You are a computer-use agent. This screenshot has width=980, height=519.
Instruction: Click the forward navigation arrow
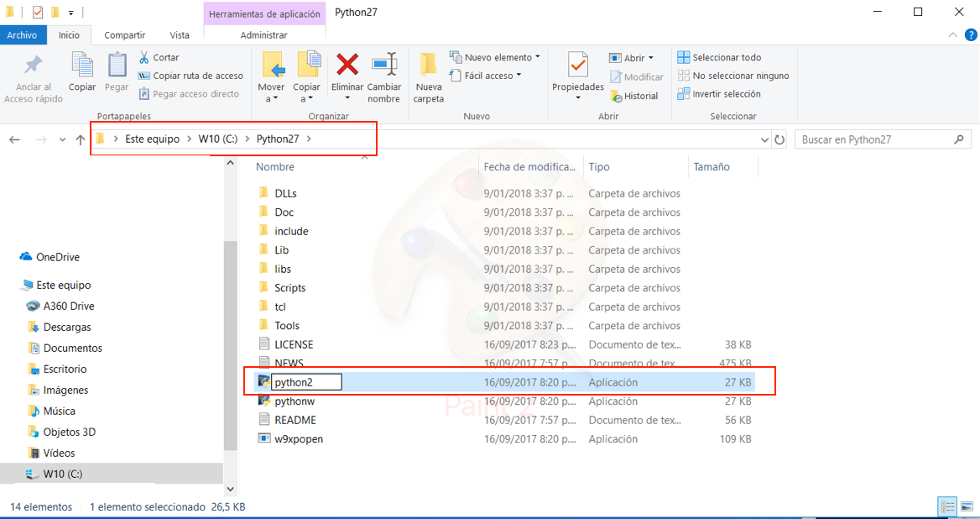click(x=41, y=139)
